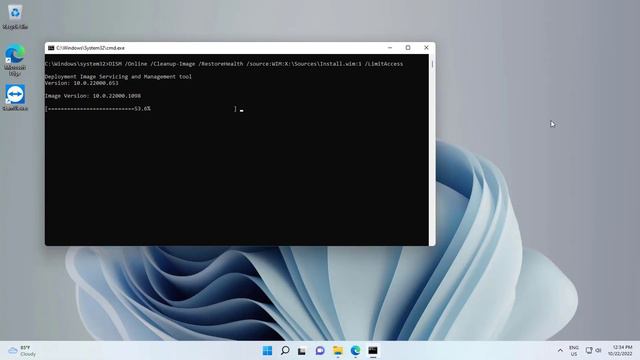
Task: Click the 'Deployment Image Servicing and Management tool' line
Action: click(x=118, y=77)
